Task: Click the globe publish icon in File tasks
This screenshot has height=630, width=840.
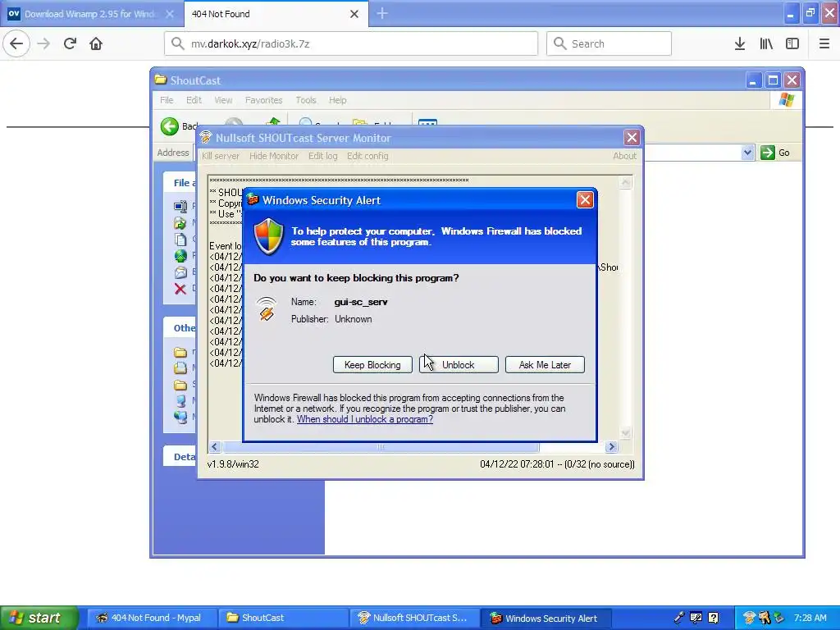Action: tap(180, 256)
